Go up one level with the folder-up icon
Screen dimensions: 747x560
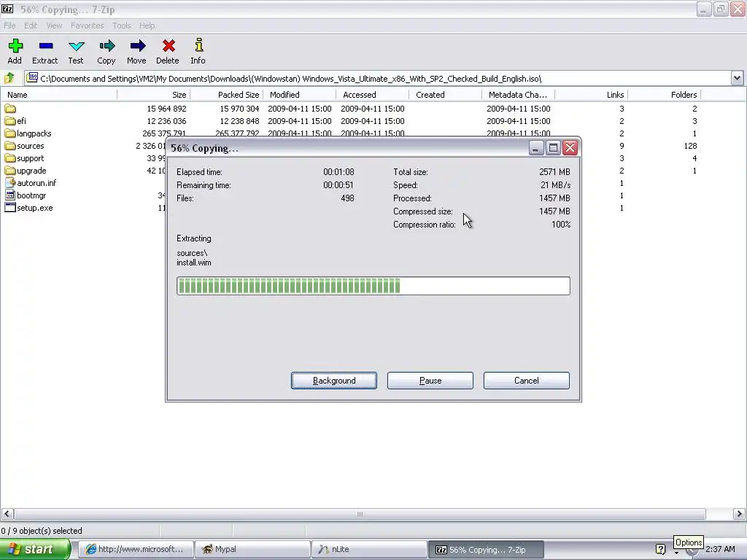click(x=9, y=78)
